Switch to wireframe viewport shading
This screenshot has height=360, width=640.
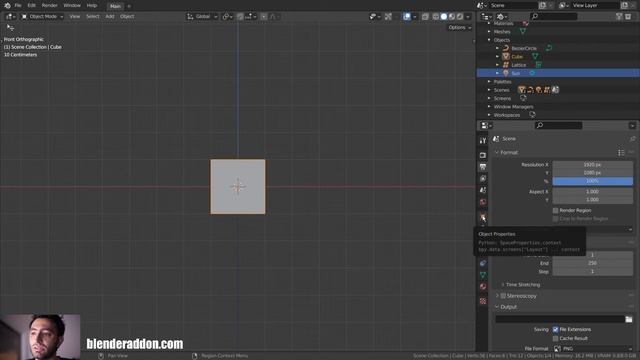click(436, 16)
